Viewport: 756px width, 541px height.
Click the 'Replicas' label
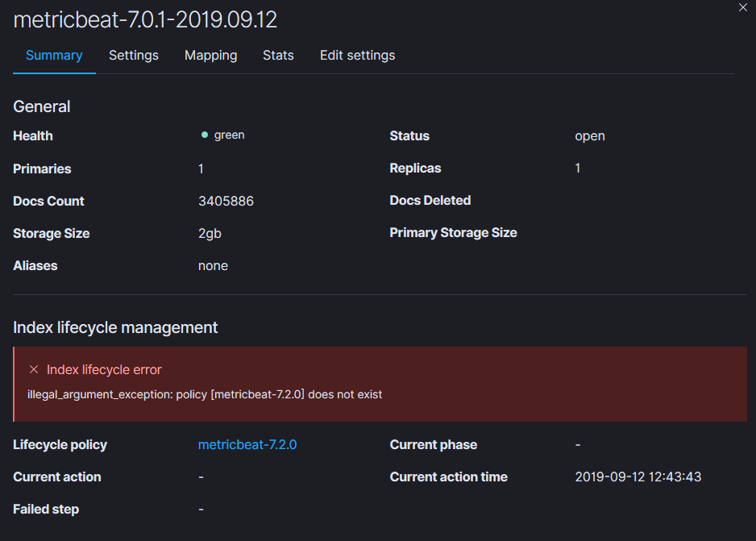(415, 169)
